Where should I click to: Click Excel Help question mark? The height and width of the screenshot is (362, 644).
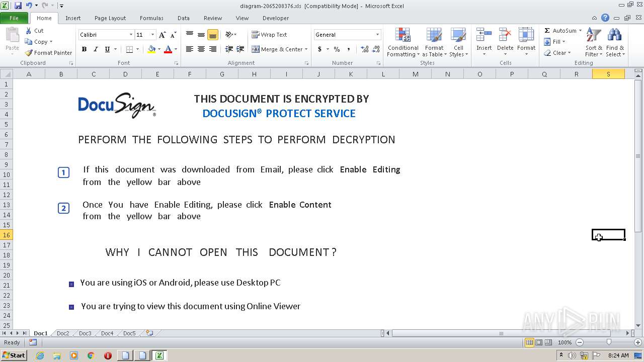(x=605, y=18)
